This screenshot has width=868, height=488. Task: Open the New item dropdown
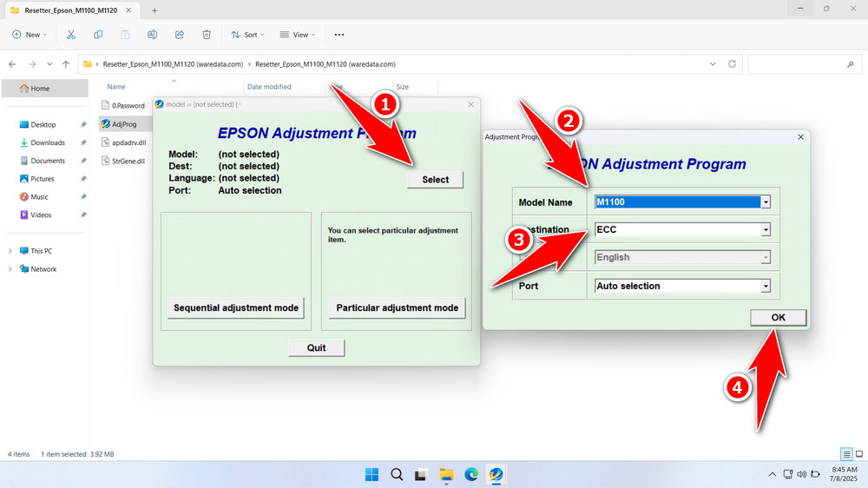30,35
